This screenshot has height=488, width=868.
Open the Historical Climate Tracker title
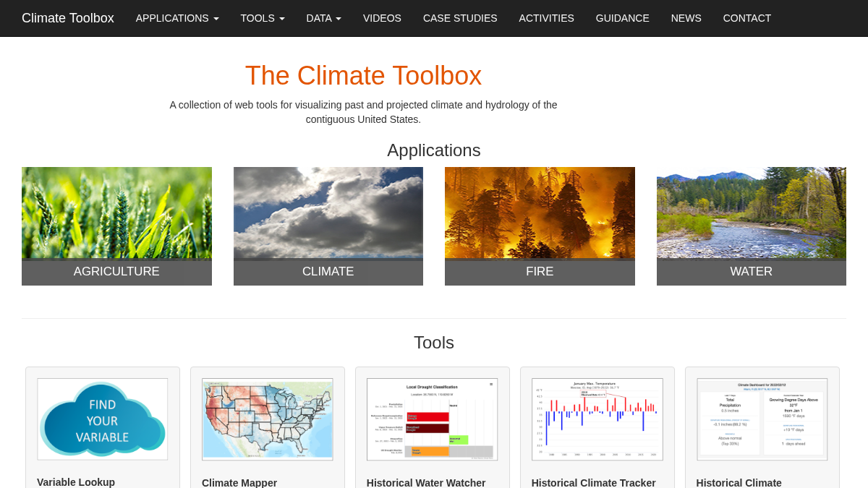pos(594,482)
